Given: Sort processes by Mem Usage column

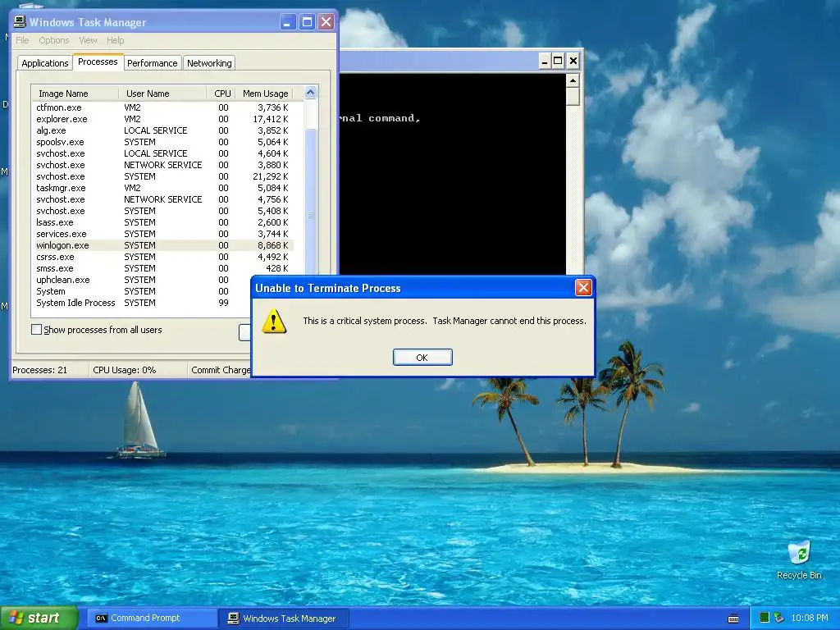Looking at the screenshot, I should [265, 94].
